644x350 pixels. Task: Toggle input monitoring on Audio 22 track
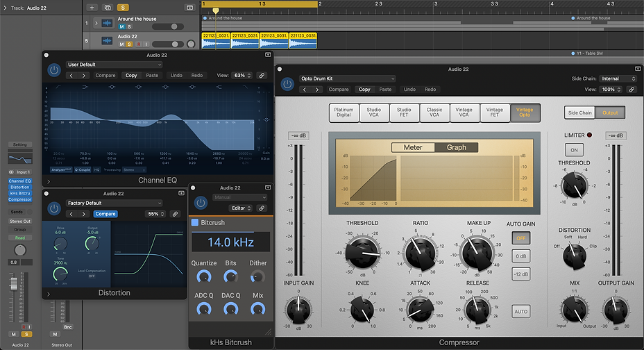click(x=146, y=44)
